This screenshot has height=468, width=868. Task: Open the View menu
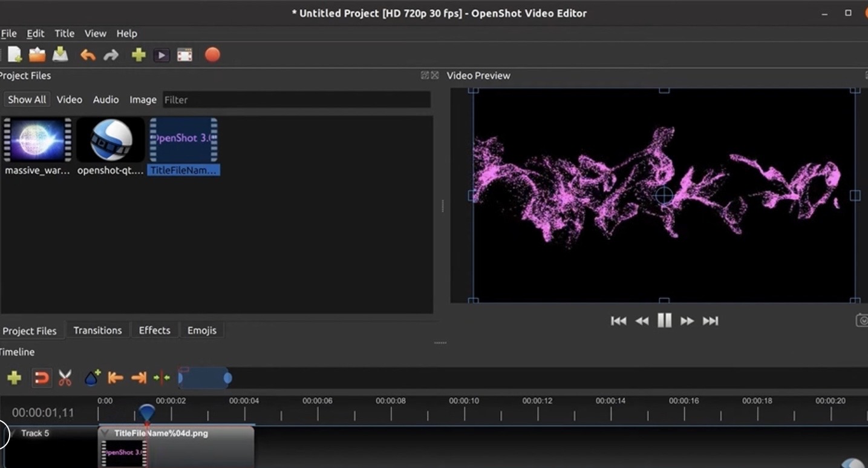pyautogui.click(x=95, y=33)
